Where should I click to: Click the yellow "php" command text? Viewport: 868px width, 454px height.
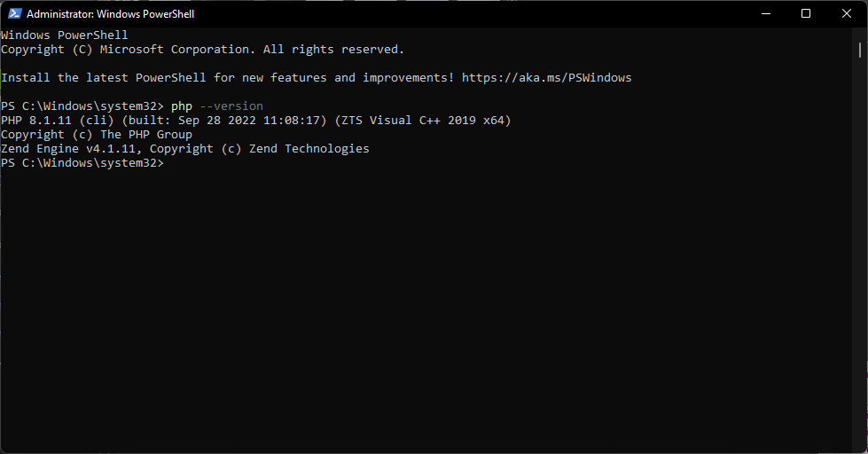click(182, 106)
